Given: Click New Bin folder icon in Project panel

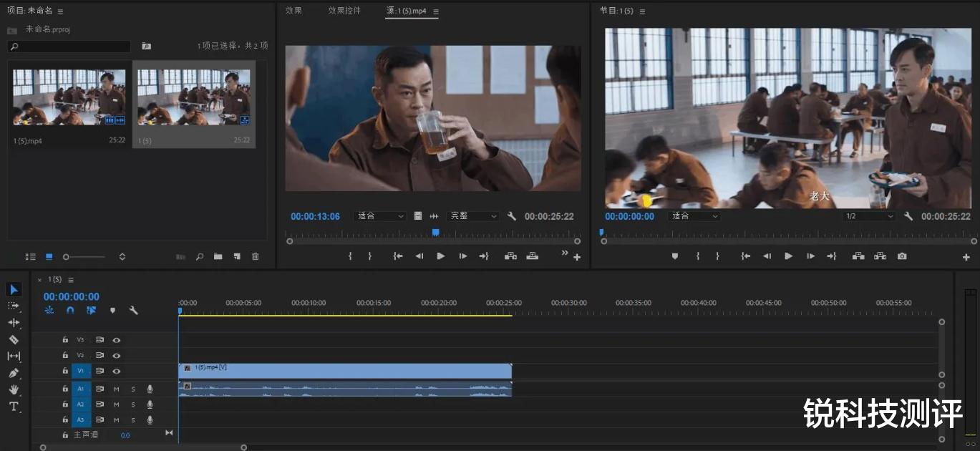Looking at the screenshot, I should [x=218, y=256].
